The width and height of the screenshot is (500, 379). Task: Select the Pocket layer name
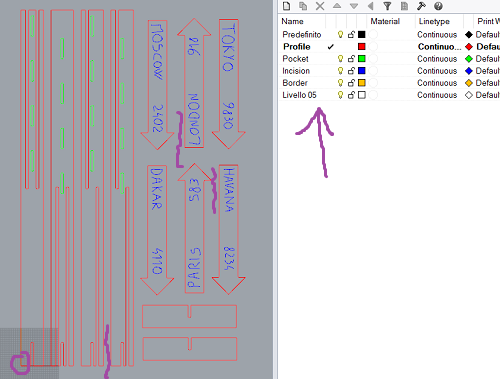[x=295, y=59]
